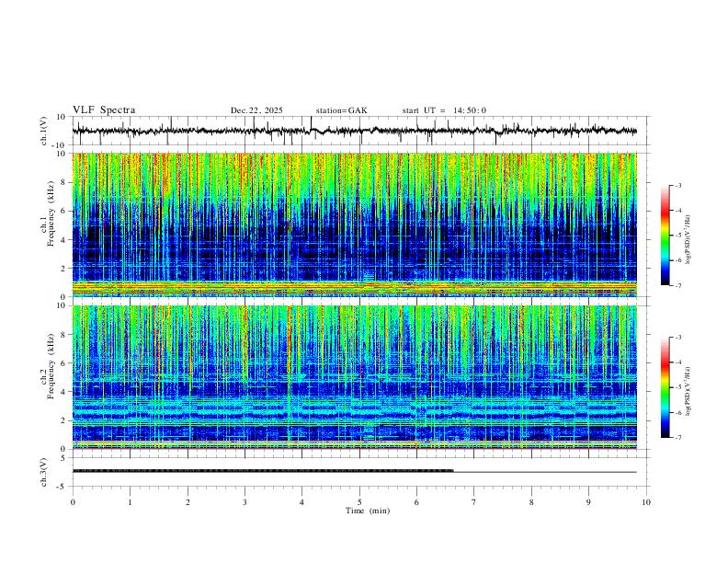Click the "5" tick on ch.3(V) axis

pyautogui.click(x=64, y=458)
